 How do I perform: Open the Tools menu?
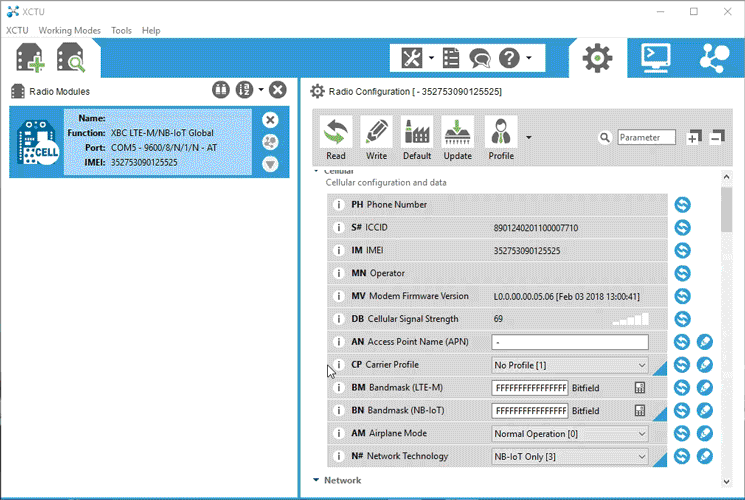[x=121, y=30]
